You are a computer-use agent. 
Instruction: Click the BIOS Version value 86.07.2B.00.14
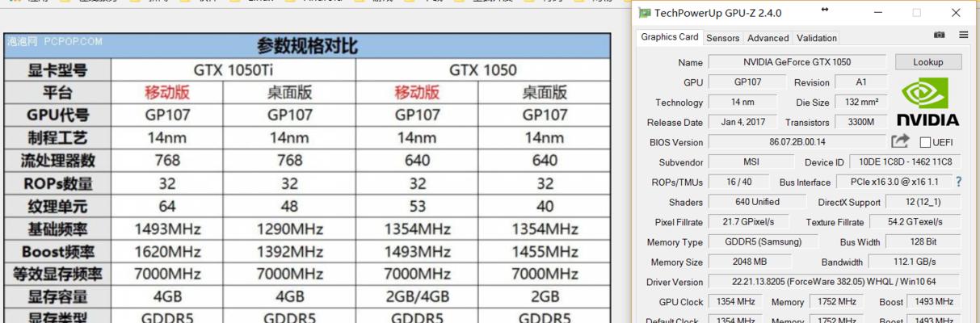coord(797,142)
